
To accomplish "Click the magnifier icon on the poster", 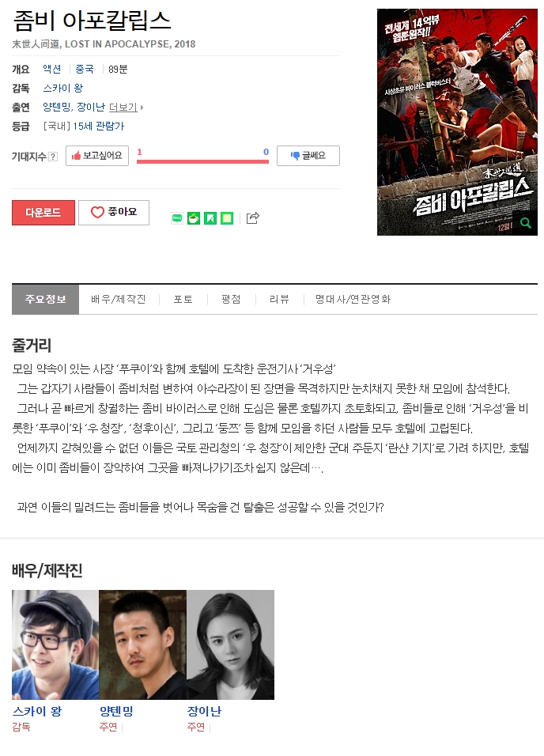I will pyautogui.click(x=525, y=223).
